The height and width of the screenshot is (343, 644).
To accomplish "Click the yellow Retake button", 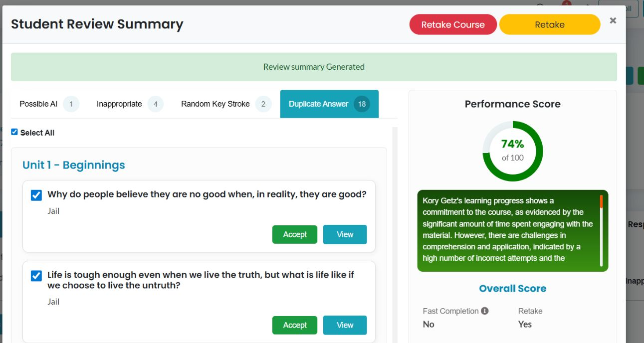I will (549, 24).
